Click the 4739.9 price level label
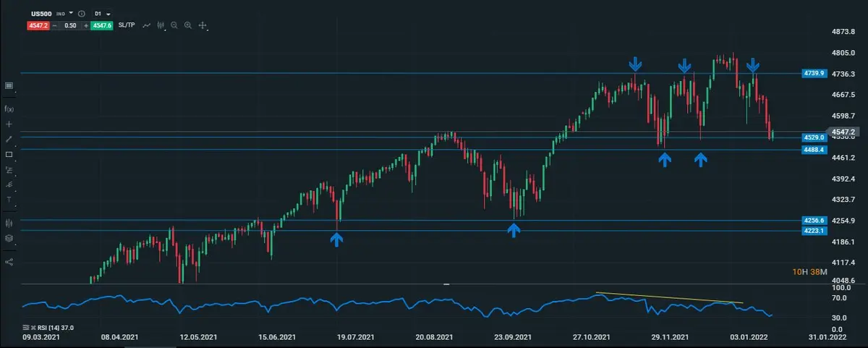Viewport: 868px width, 348px height. tap(814, 73)
